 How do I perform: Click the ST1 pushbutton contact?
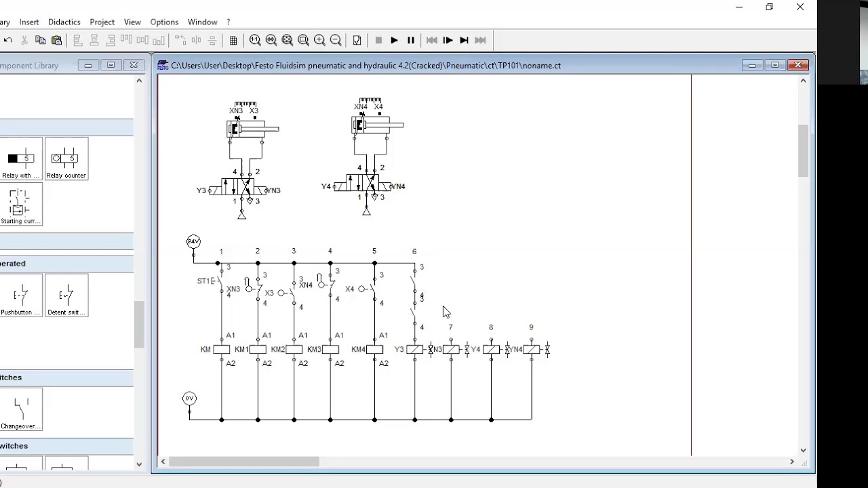pyautogui.click(x=218, y=281)
